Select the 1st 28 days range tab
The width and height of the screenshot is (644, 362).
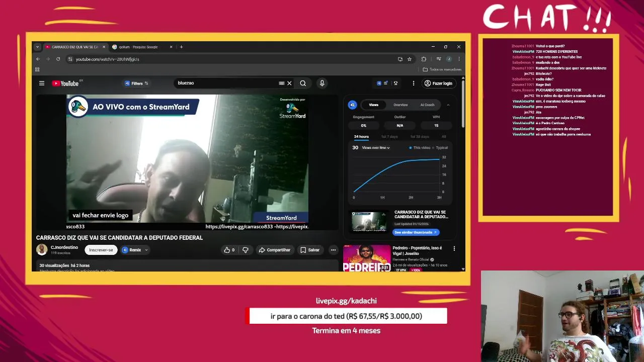(x=420, y=137)
